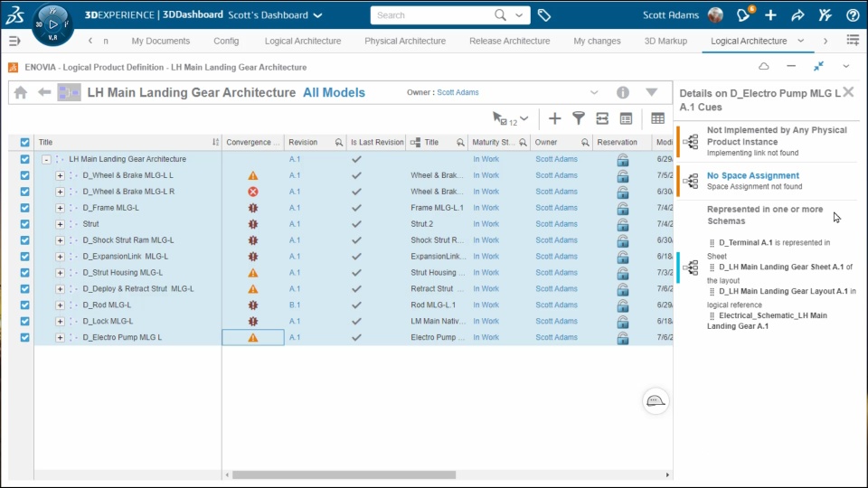Click the details panel toolbar icon

pos(626,118)
